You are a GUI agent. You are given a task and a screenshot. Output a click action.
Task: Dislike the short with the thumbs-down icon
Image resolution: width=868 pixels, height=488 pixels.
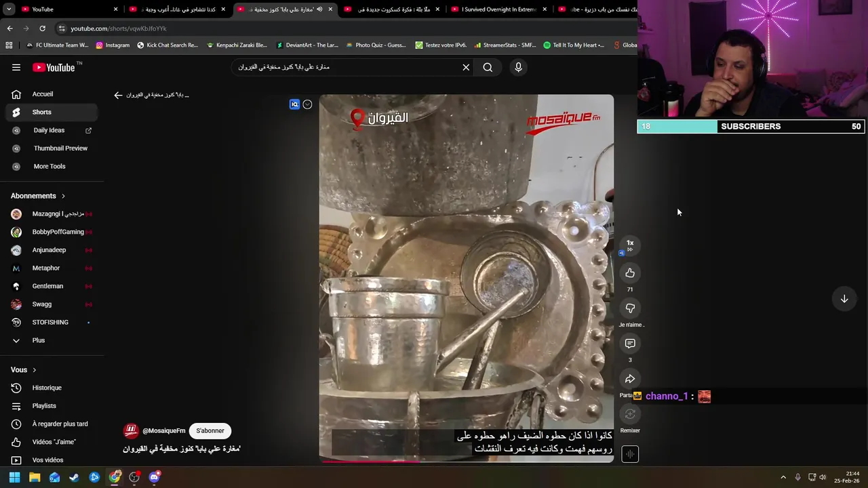[x=630, y=308]
